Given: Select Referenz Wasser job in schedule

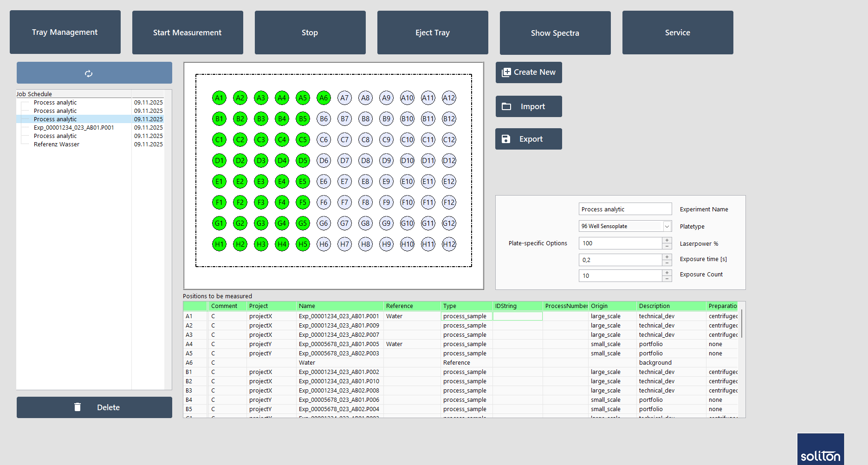Looking at the screenshot, I should (57, 144).
